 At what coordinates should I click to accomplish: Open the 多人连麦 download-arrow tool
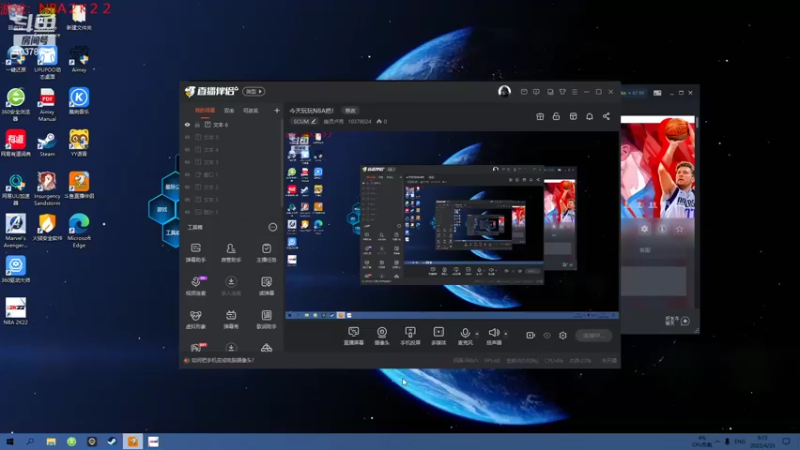click(231, 286)
